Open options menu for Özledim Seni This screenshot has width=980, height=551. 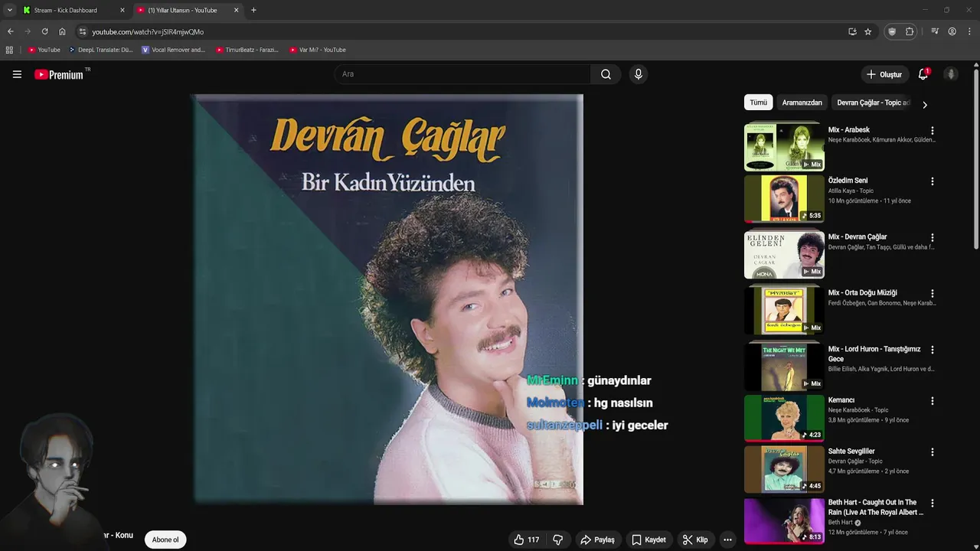tap(932, 181)
